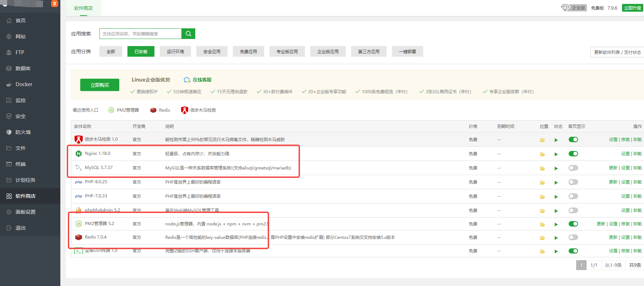Click the 面板设置 gear icon in sidebar
The width and height of the screenshot is (644, 286).
click(9, 212)
